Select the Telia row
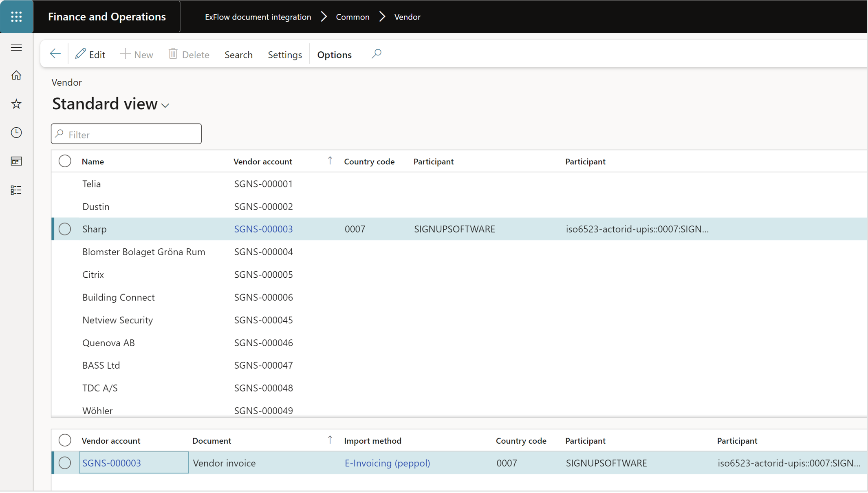 [459, 184]
